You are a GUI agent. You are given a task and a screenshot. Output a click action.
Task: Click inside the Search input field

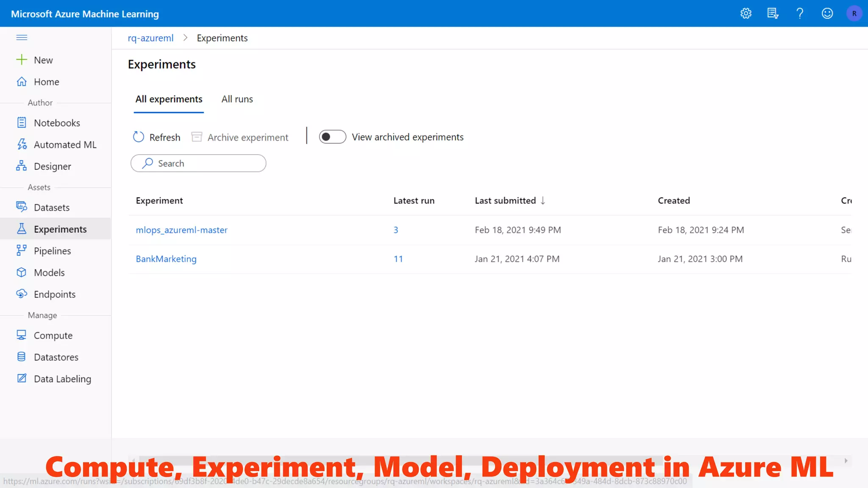pos(198,163)
